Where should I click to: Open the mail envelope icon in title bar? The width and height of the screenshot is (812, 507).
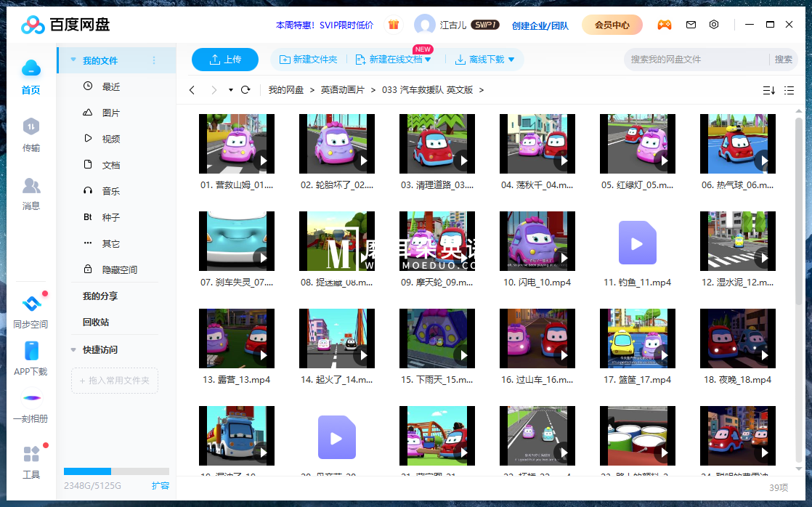(691, 25)
